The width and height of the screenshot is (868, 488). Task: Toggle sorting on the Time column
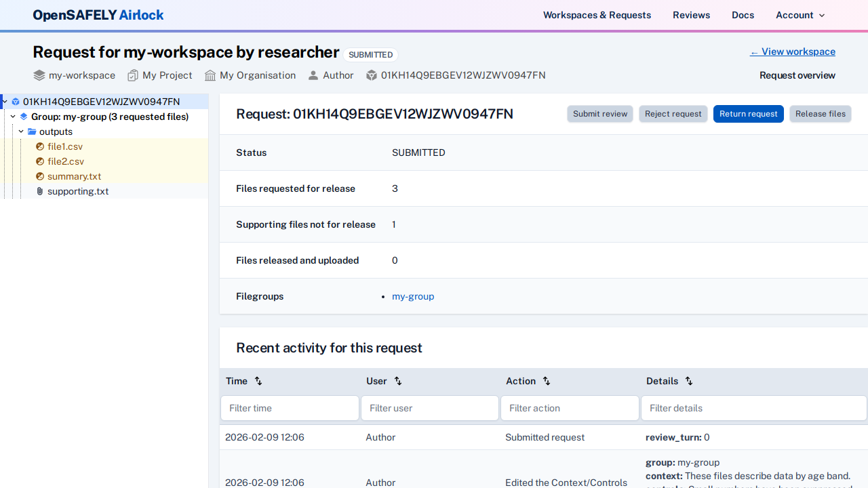(x=258, y=381)
